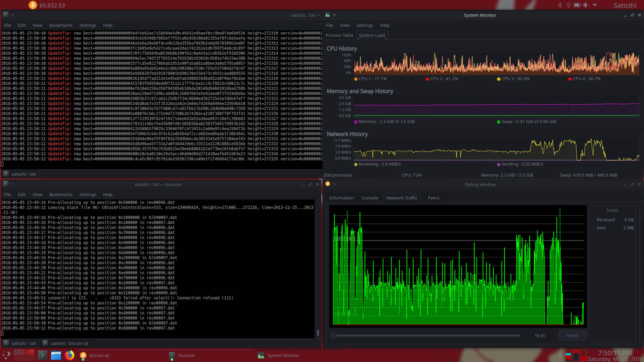The height and width of the screenshot is (362, 644).
Task: Switch to the Peers tab
Action: coord(433,198)
